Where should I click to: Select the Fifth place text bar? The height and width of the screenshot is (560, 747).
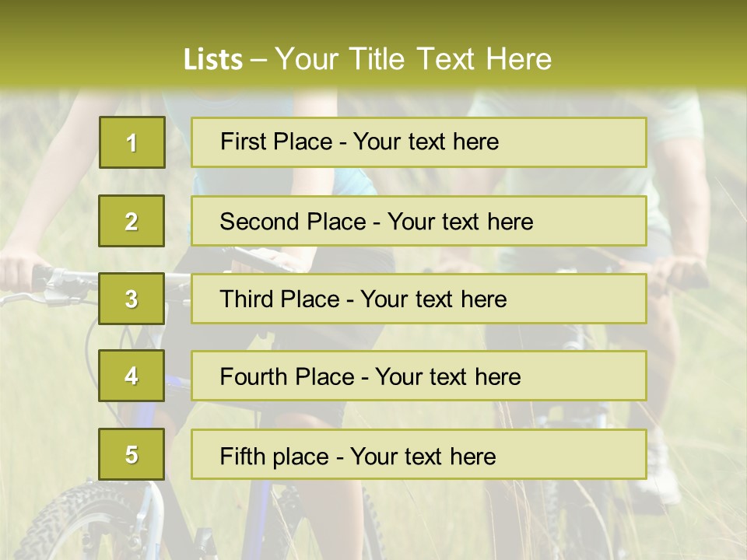click(419, 454)
